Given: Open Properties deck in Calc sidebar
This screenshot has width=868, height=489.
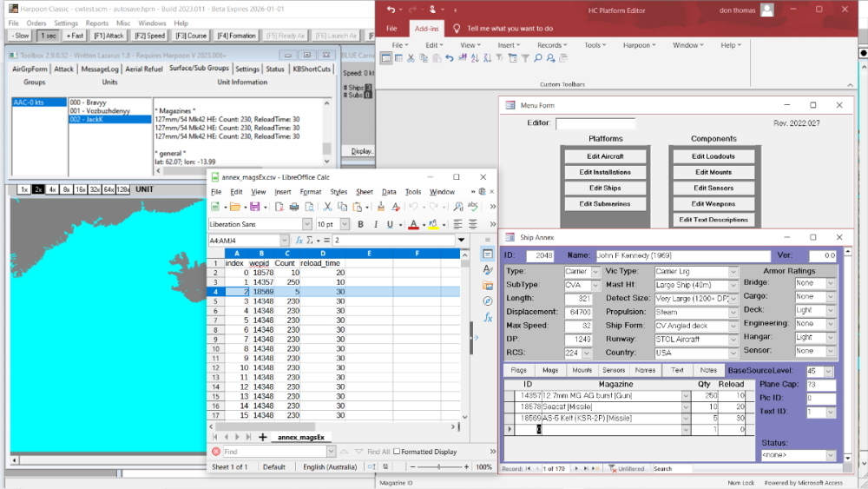Looking at the screenshot, I should click(x=488, y=254).
